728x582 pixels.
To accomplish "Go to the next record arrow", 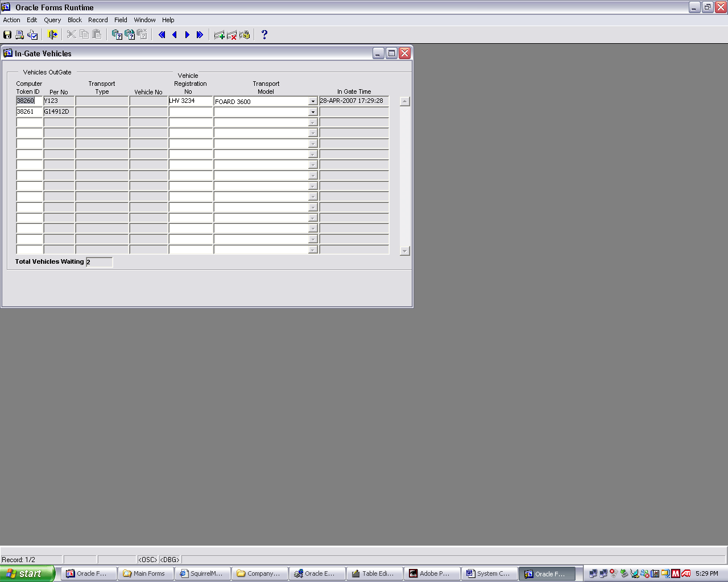I will click(187, 35).
